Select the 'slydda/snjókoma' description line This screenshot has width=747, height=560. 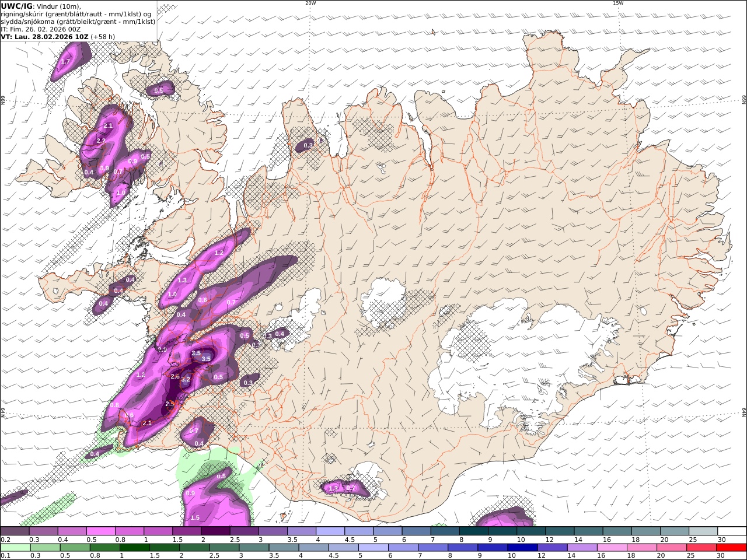coord(78,22)
